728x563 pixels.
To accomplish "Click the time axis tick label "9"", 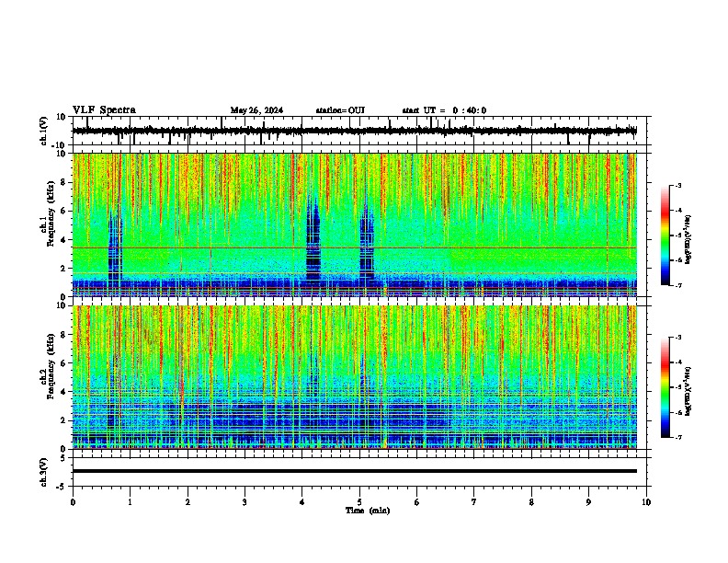I will (588, 502).
